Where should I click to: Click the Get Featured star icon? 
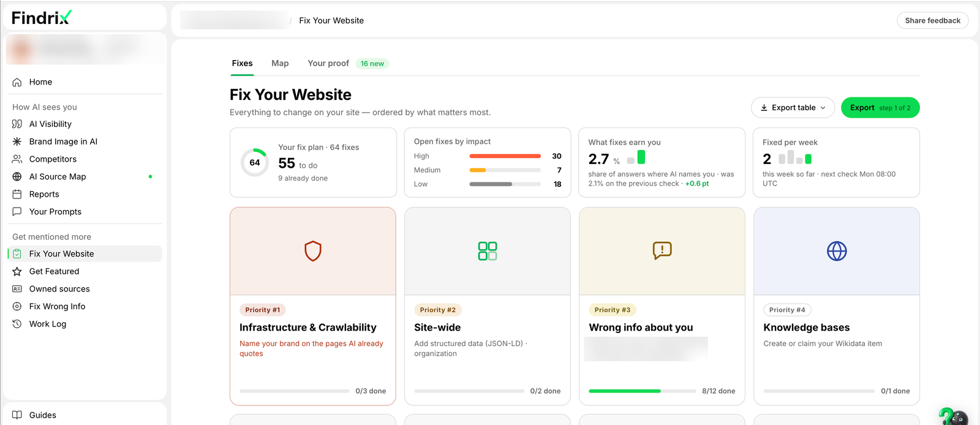point(17,271)
